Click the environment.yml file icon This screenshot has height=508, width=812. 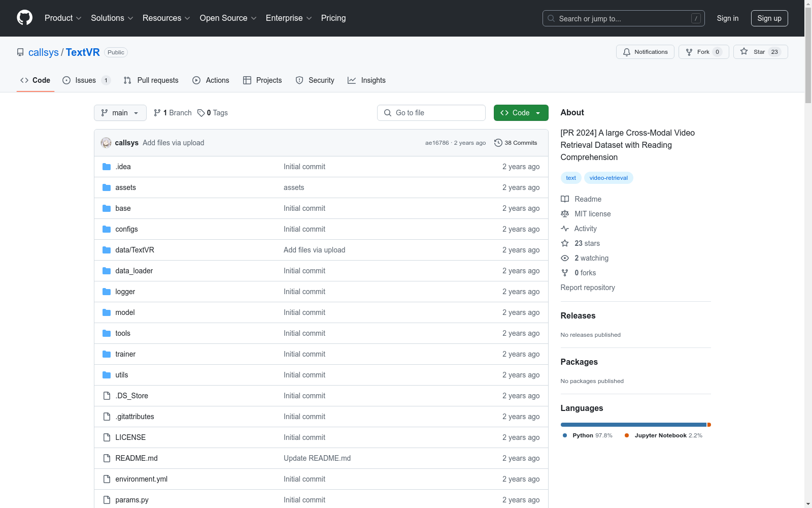point(107,479)
